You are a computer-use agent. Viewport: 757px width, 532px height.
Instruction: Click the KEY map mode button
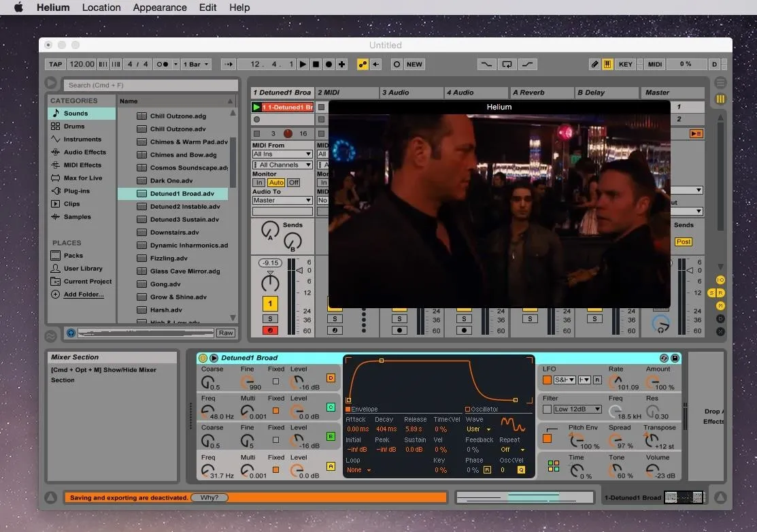tap(625, 64)
